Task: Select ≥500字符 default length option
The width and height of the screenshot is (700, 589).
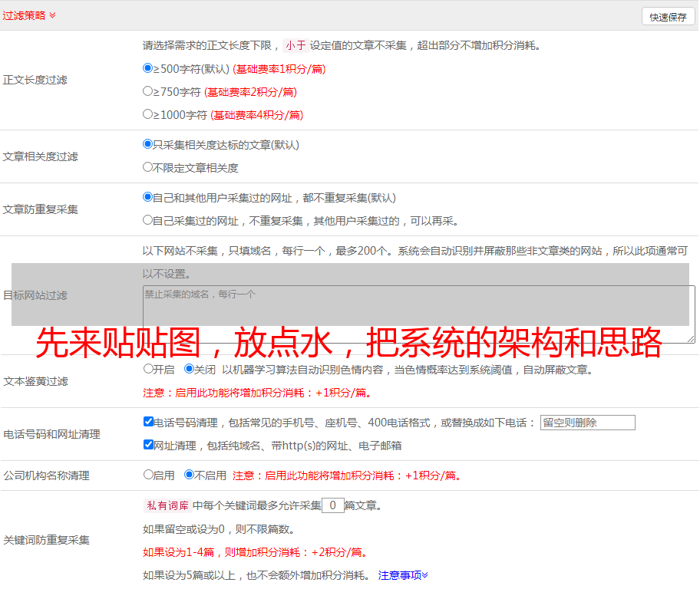Action: [148, 68]
